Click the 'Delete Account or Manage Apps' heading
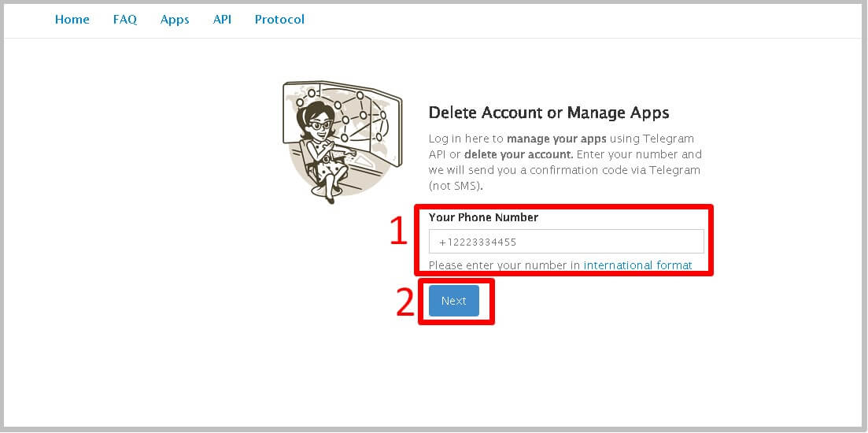Image resolution: width=868 pixels, height=433 pixels. [x=549, y=113]
